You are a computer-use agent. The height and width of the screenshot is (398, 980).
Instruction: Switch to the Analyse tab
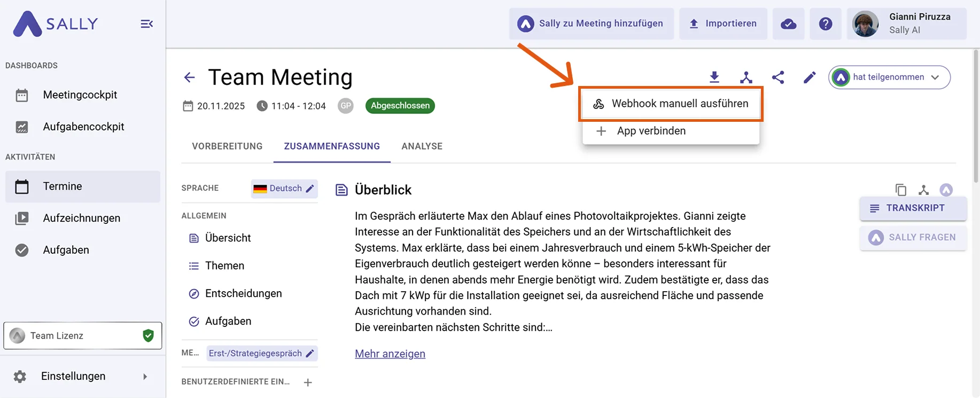(x=422, y=146)
